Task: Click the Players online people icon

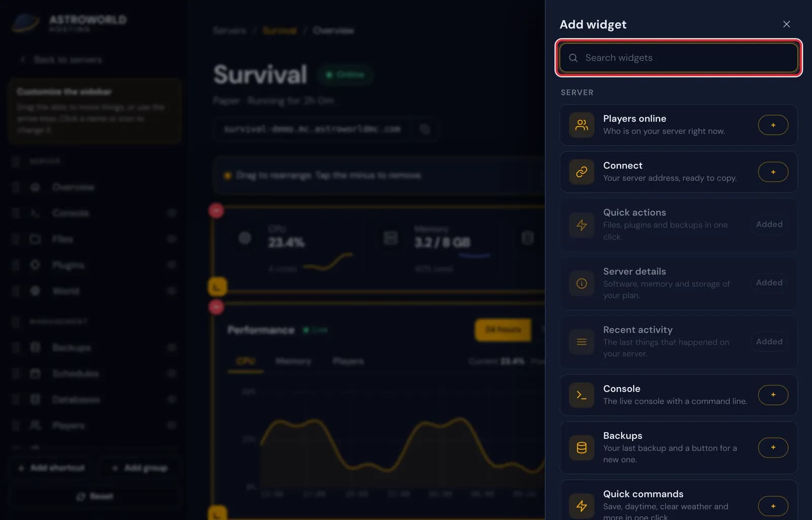Action: (x=582, y=125)
